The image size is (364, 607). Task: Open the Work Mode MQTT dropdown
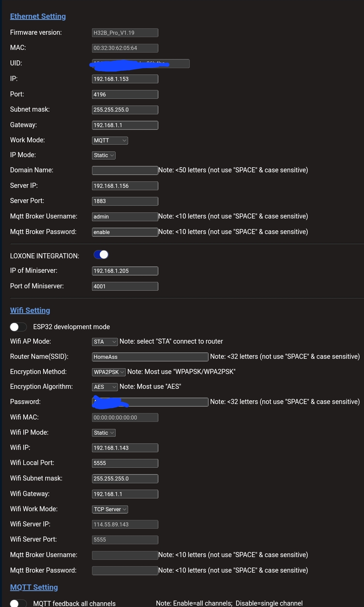coord(110,140)
